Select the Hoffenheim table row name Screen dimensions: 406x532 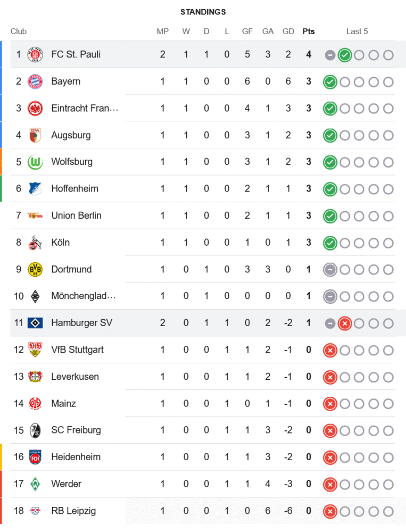pos(74,188)
